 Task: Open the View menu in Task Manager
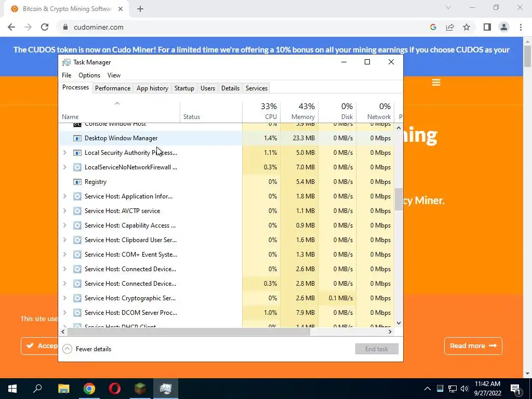114,75
